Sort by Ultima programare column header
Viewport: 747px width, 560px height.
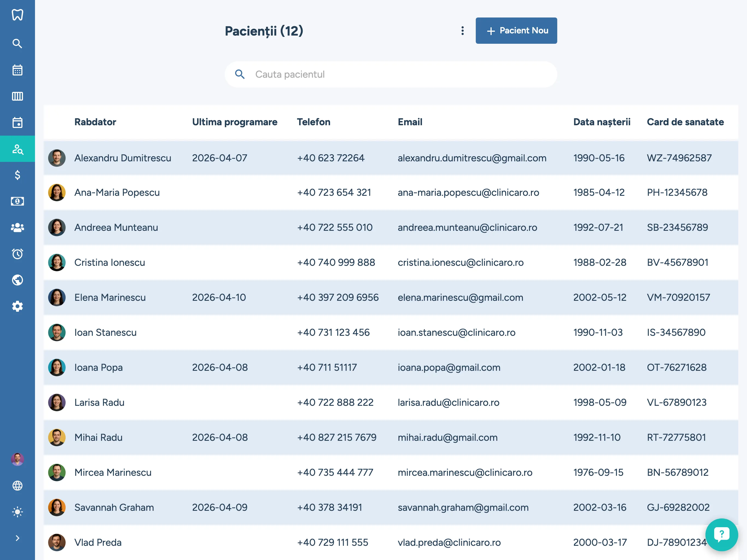click(x=234, y=122)
